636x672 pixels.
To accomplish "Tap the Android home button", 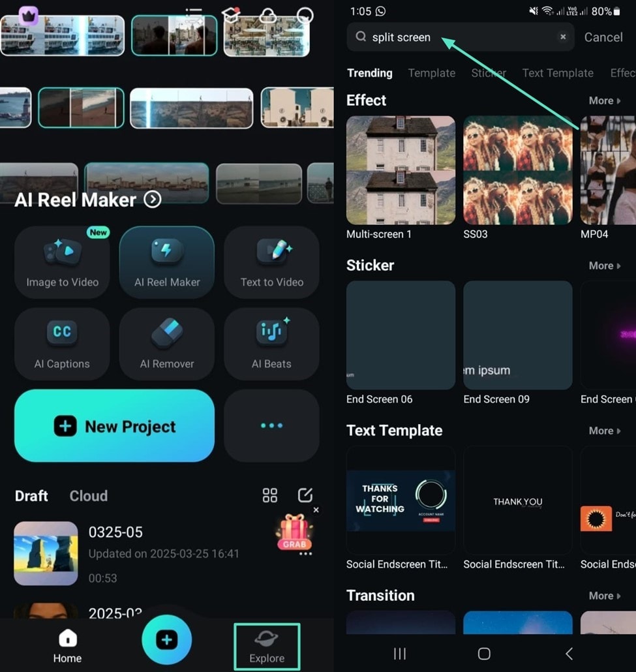I will pyautogui.click(x=484, y=654).
